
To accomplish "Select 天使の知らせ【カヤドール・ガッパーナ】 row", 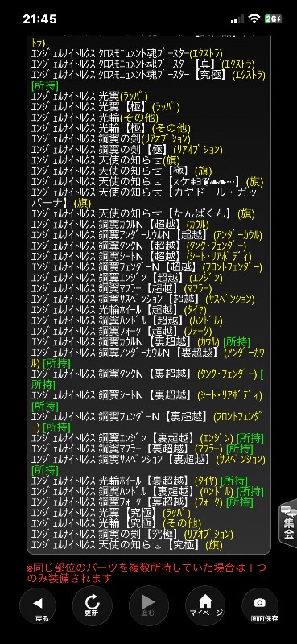I will tap(145, 197).
